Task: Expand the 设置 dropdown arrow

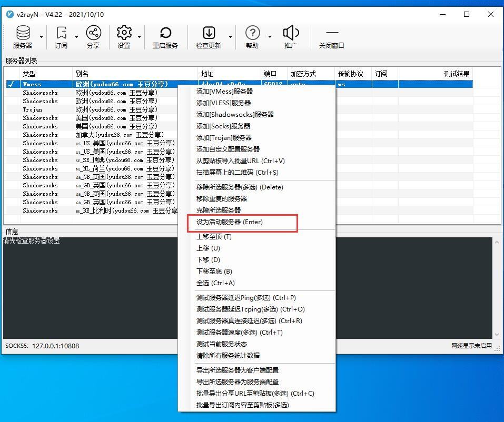Action: [x=139, y=37]
